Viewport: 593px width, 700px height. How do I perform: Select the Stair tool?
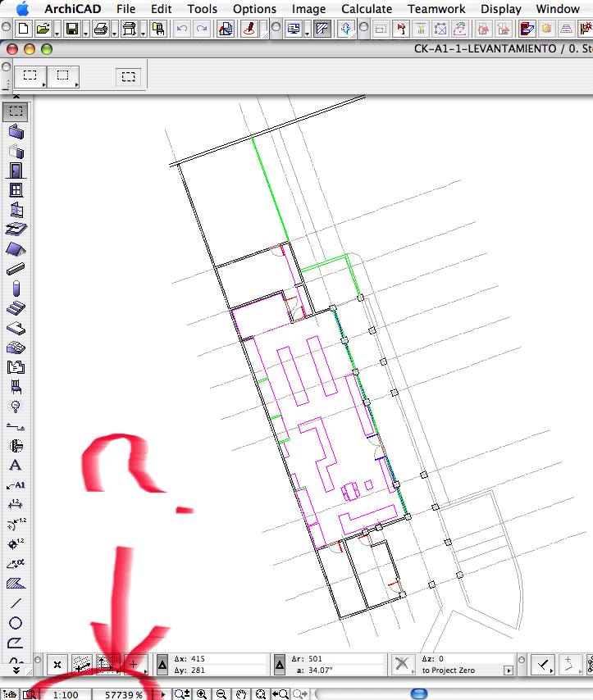(x=16, y=308)
